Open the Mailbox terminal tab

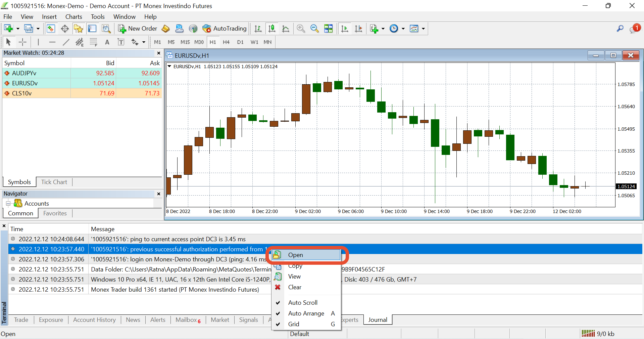(x=188, y=320)
